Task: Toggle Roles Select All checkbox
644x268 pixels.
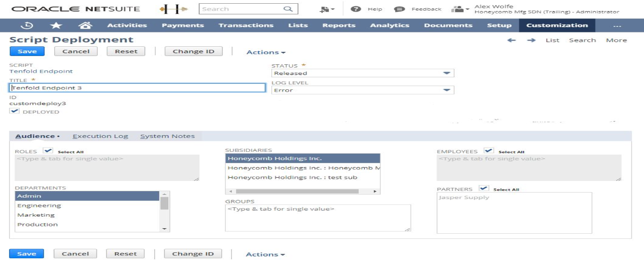Action: 48,151
